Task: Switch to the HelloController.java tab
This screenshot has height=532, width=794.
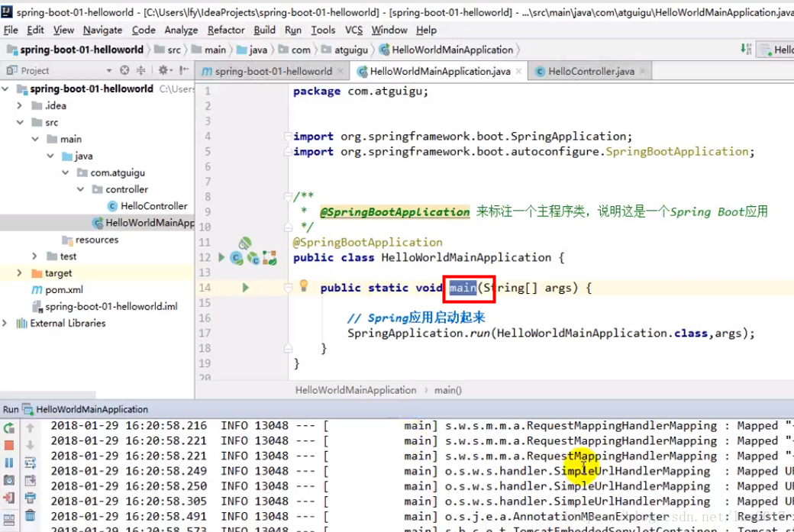Action: click(x=591, y=72)
